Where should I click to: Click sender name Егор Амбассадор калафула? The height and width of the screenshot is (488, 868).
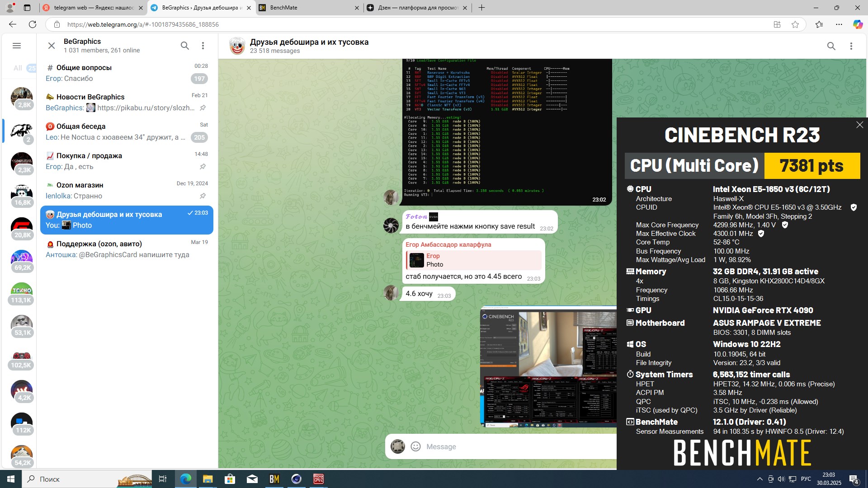pyautogui.click(x=448, y=244)
